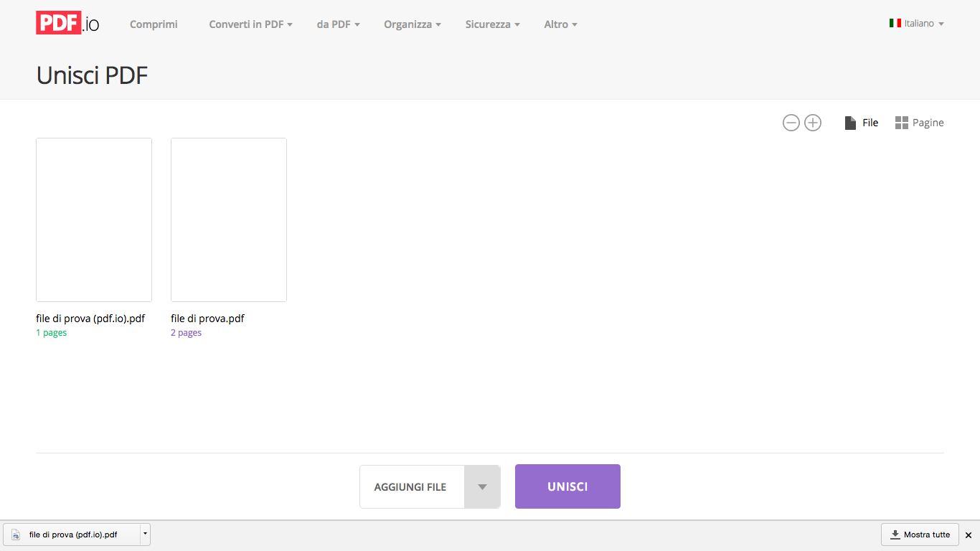Click the PDF.io logo
The image size is (980, 551).
67,24
